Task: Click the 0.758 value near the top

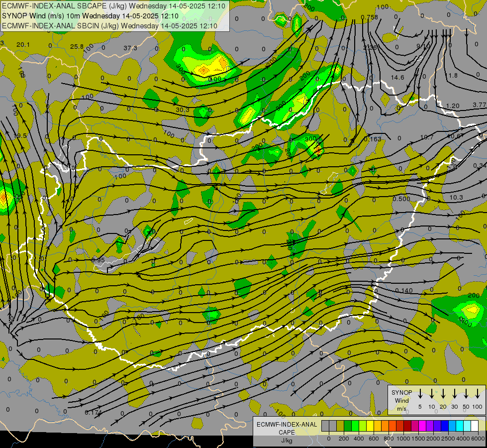Action: pos(370,17)
